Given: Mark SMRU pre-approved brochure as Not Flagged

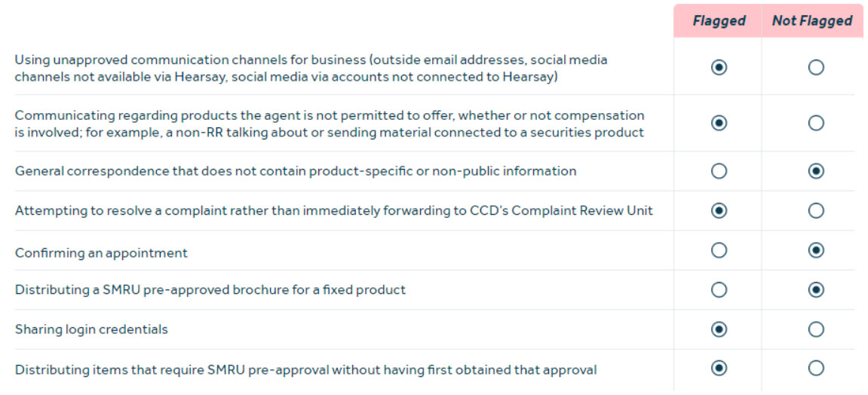Looking at the screenshot, I should [815, 290].
